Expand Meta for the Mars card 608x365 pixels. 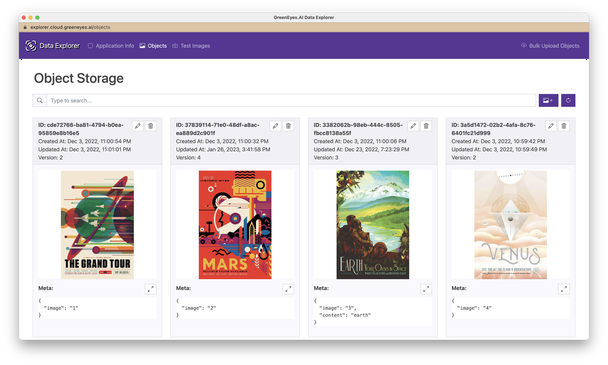click(x=288, y=289)
